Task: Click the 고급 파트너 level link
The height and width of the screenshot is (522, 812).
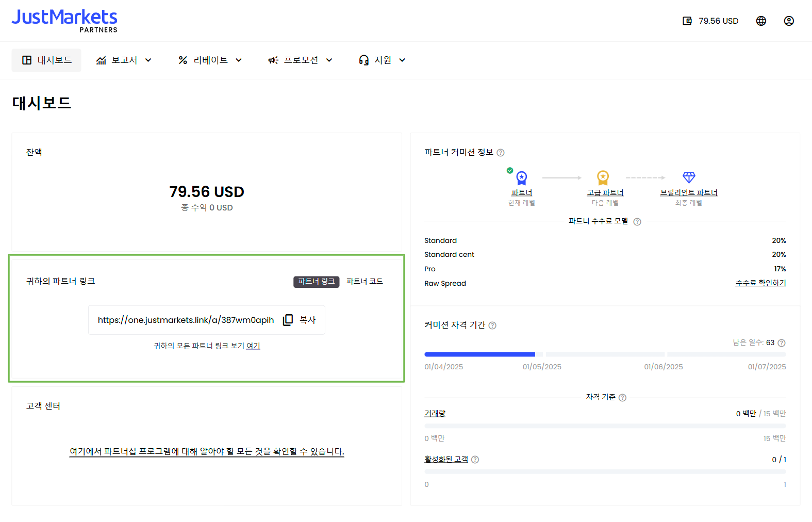Action: [605, 193]
